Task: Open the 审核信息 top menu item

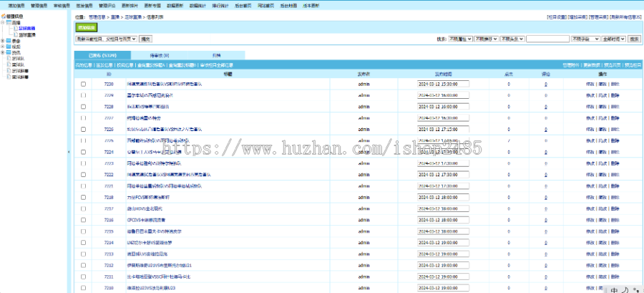Action: (x=62, y=6)
